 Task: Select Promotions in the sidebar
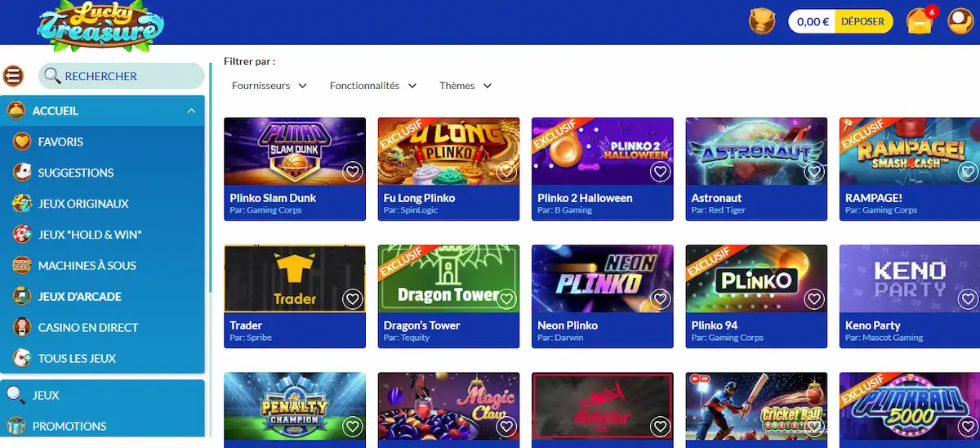click(x=69, y=426)
